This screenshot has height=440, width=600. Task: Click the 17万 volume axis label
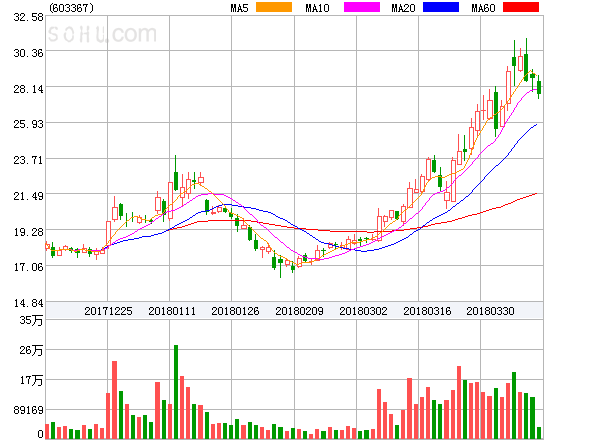31,380
